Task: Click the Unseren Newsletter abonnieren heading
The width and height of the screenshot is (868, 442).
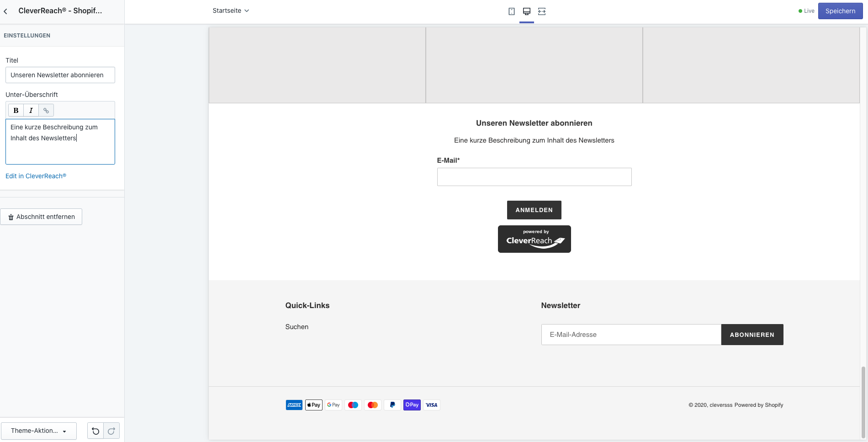Action: pos(534,123)
